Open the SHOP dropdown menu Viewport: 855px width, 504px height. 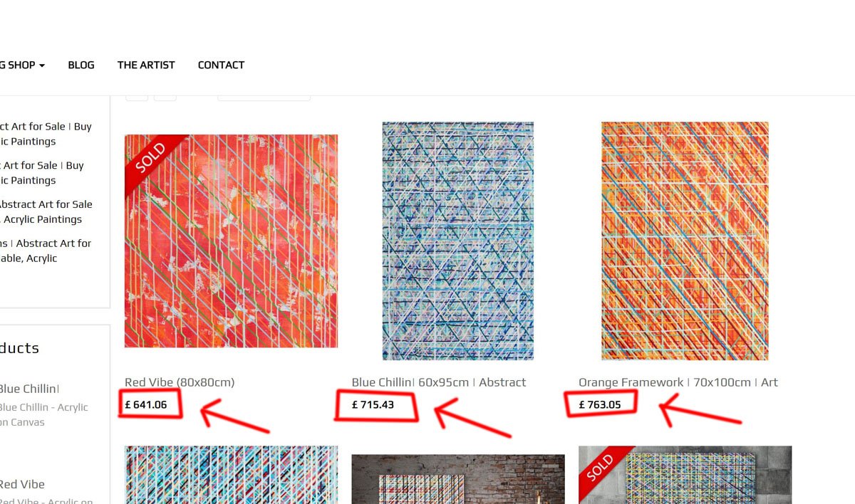23,65
